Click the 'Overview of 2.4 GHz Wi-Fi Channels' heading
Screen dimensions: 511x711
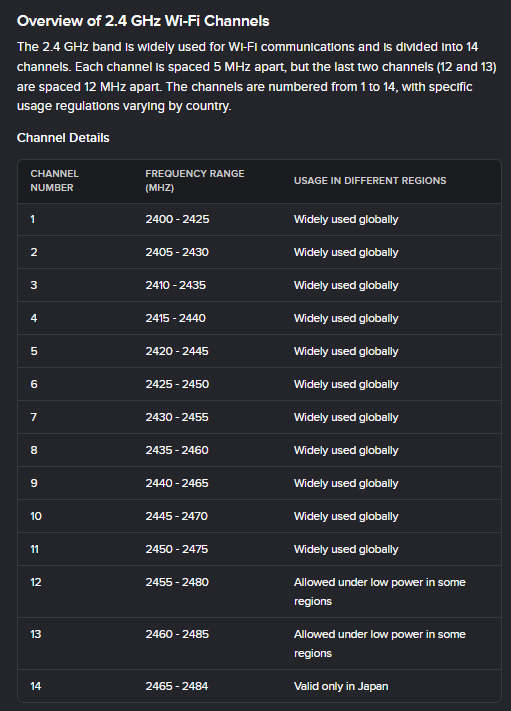143,21
